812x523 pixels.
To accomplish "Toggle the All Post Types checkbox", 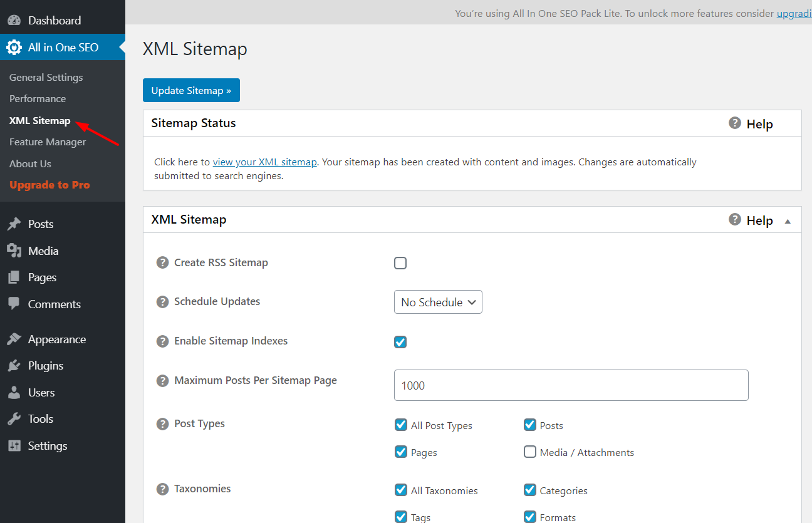I will coord(401,425).
